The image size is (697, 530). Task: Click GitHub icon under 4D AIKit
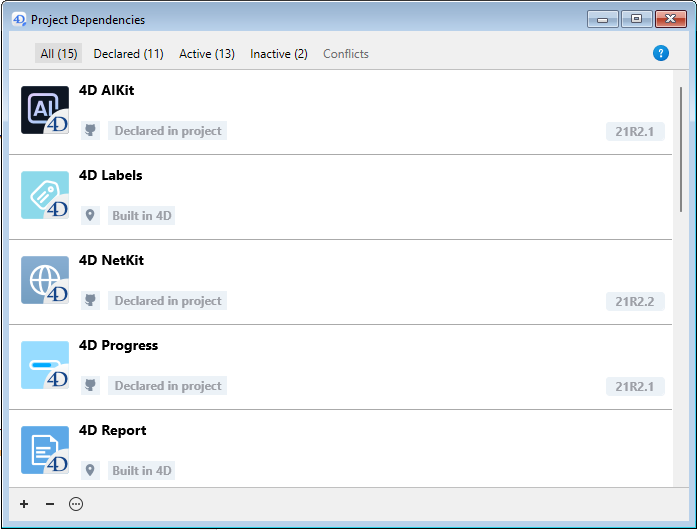(x=91, y=131)
